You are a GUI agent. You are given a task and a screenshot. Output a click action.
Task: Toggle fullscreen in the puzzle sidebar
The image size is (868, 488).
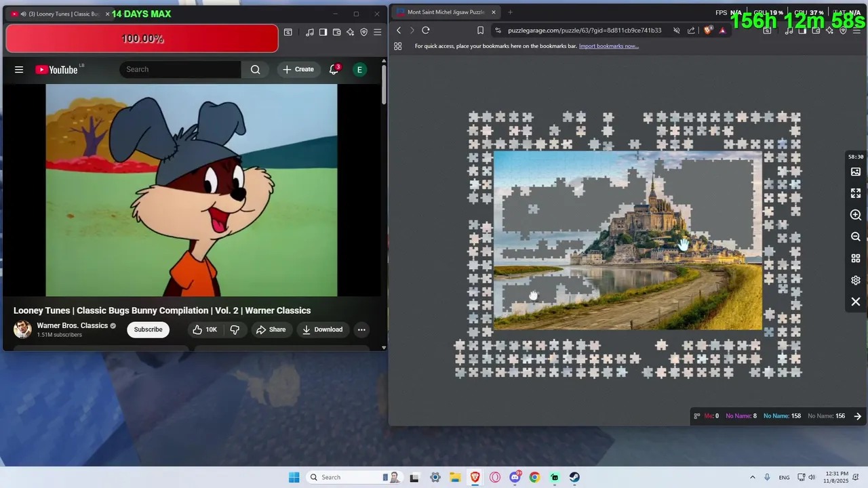[x=856, y=193]
